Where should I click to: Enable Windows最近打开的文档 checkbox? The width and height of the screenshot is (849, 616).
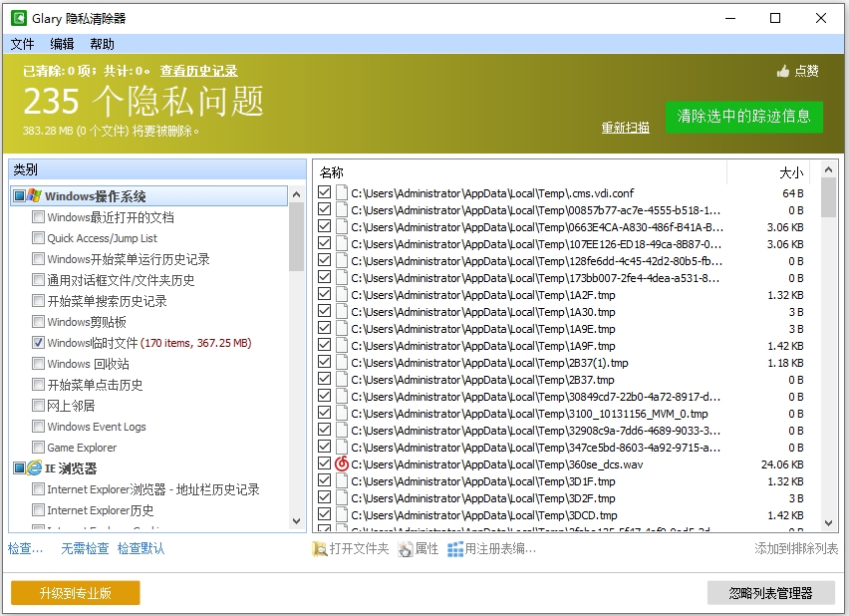tap(38, 217)
